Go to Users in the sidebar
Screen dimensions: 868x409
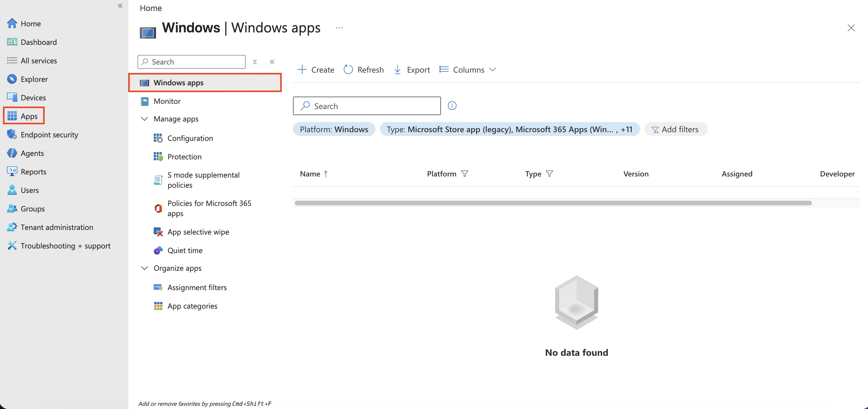[x=23, y=191]
